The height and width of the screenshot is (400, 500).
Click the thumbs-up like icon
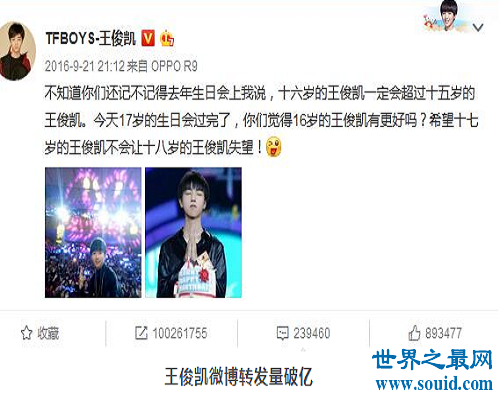[x=414, y=333]
